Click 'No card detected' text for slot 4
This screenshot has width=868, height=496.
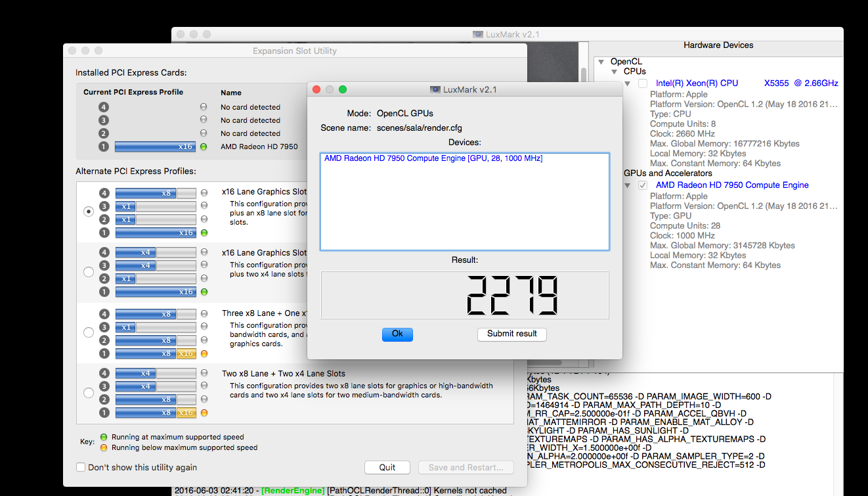coord(250,107)
